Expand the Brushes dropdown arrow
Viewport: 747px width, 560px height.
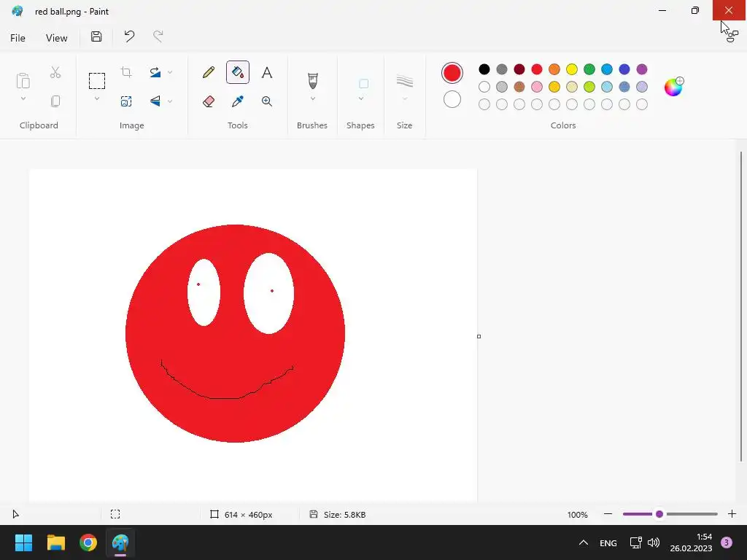312,99
